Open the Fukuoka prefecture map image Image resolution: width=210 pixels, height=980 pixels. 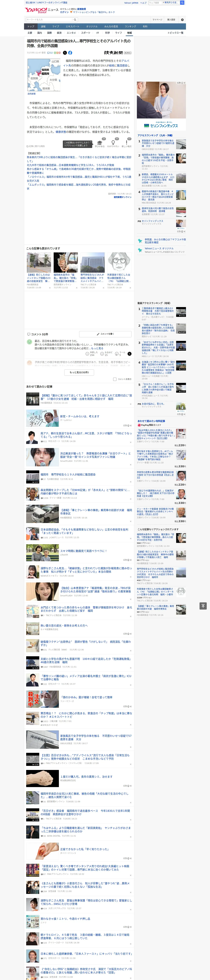click(x=44, y=75)
